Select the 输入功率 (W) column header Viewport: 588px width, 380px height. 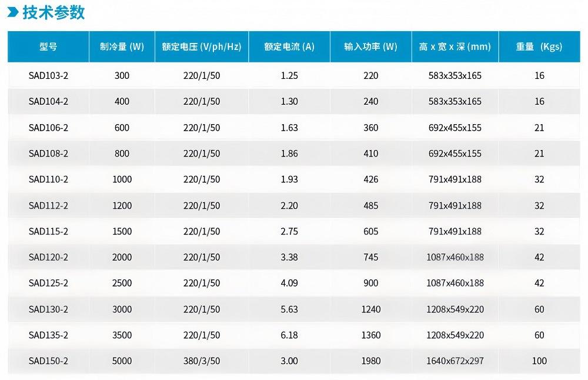pos(370,46)
